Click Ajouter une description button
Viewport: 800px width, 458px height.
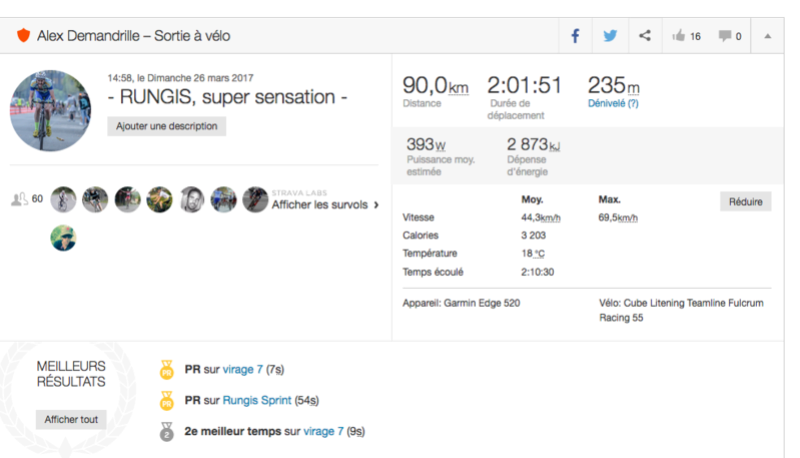point(168,127)
